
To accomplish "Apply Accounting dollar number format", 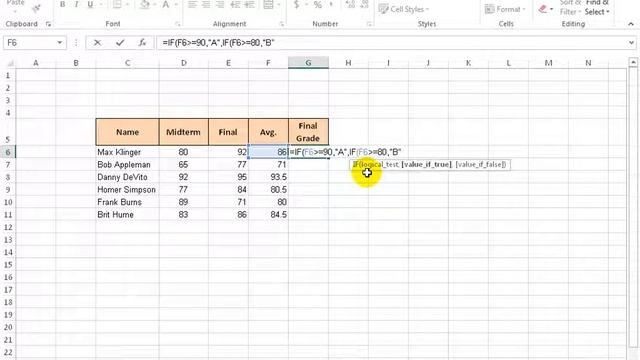I will coord(297,4).
